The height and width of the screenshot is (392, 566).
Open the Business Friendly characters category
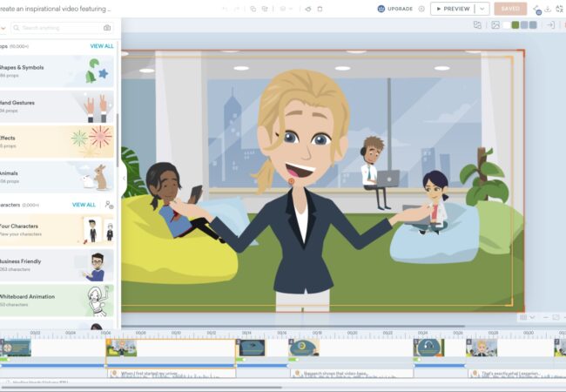pos(57,266)
